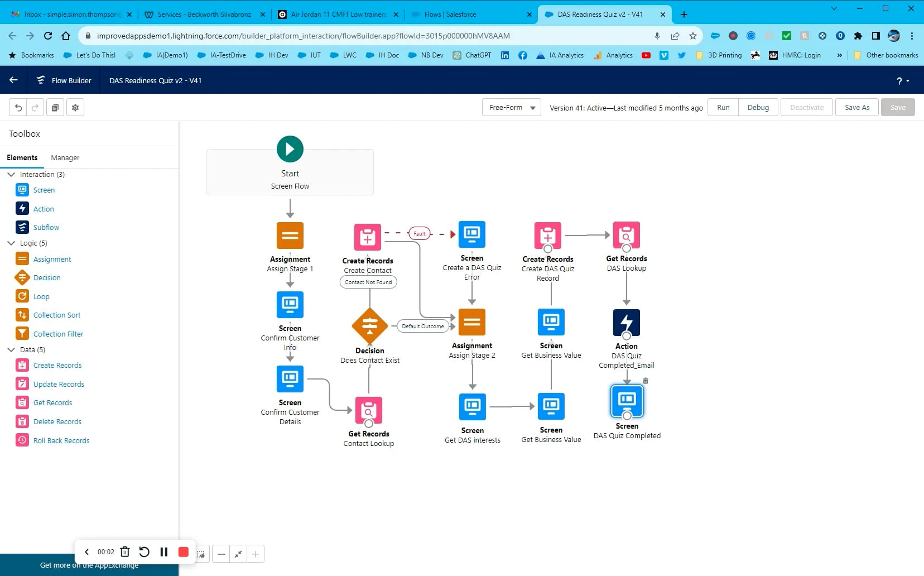The height and width of the screenshot is (576, 924).
Task: Pause the screen recording
Action: pyautogui.click(x=164, y=552)
